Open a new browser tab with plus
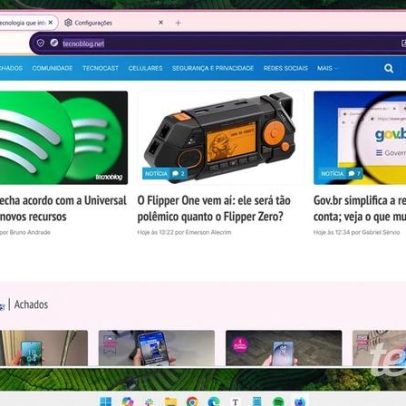The height and width of the screenshot is (406, 406). click(178, 23)
